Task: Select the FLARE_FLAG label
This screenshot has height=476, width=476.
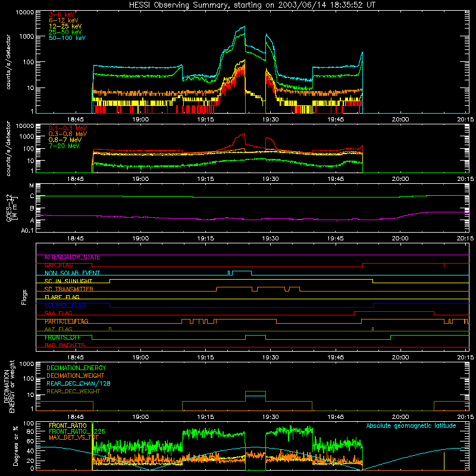Action: coord(62,297)
